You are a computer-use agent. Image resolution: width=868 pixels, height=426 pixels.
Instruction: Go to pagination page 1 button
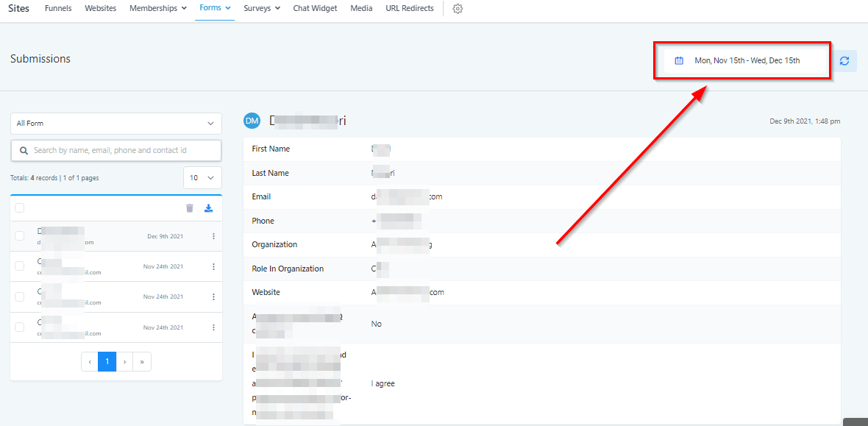tap(107, 361)
